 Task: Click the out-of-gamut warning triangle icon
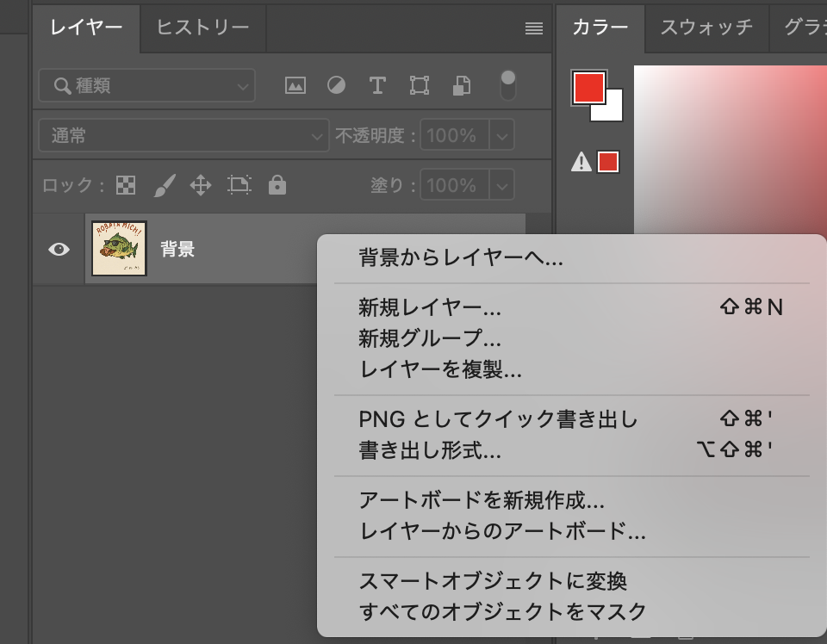tap(581, 162)
